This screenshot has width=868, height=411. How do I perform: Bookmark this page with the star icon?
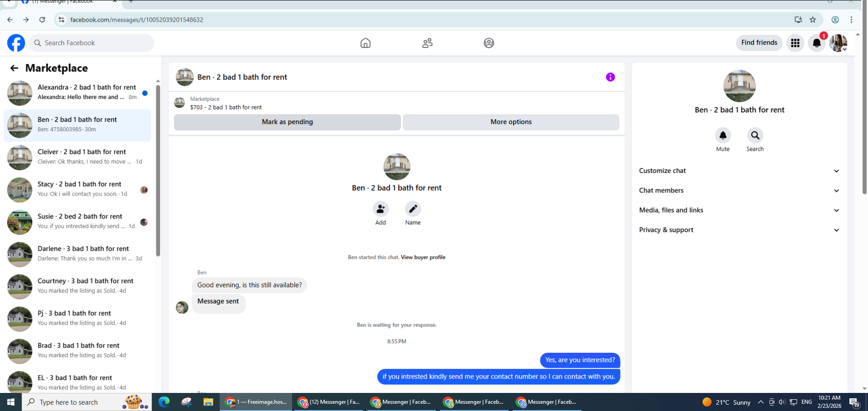pos(813,20)
